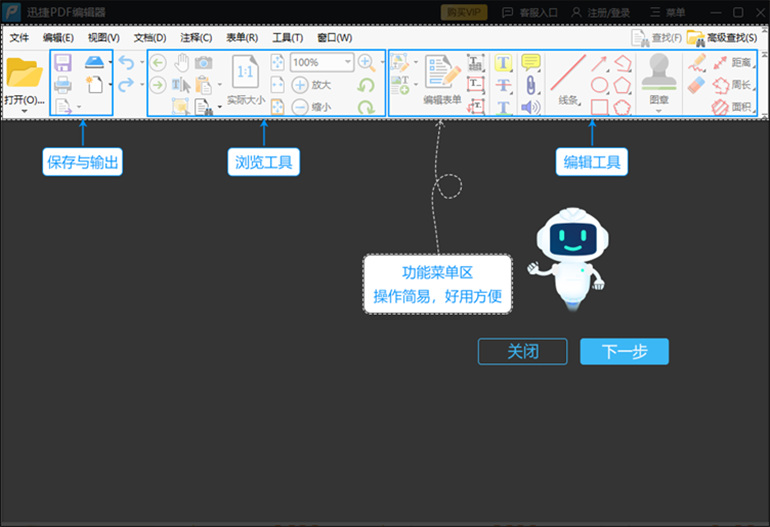Click the green previous view arrow
This screenshot has height=527, width=770.
pyautogui.click(x=158, y=62)
